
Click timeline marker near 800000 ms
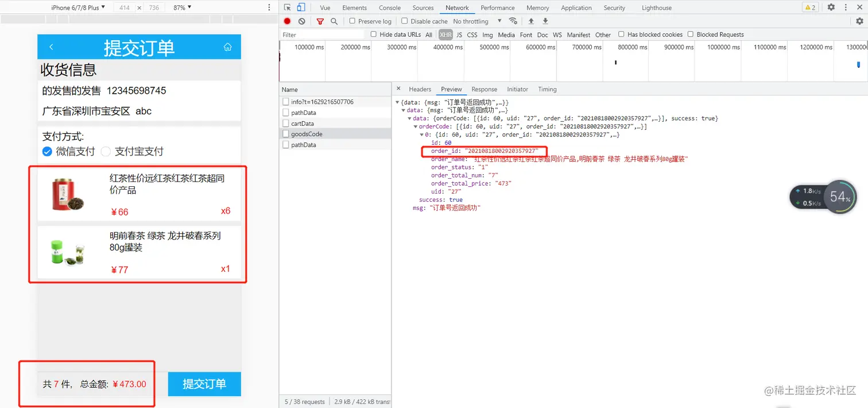tap(615, 62)
